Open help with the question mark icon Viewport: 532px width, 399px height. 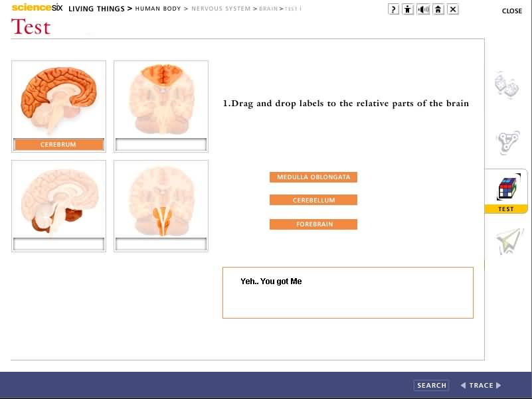tap(393, 9)
